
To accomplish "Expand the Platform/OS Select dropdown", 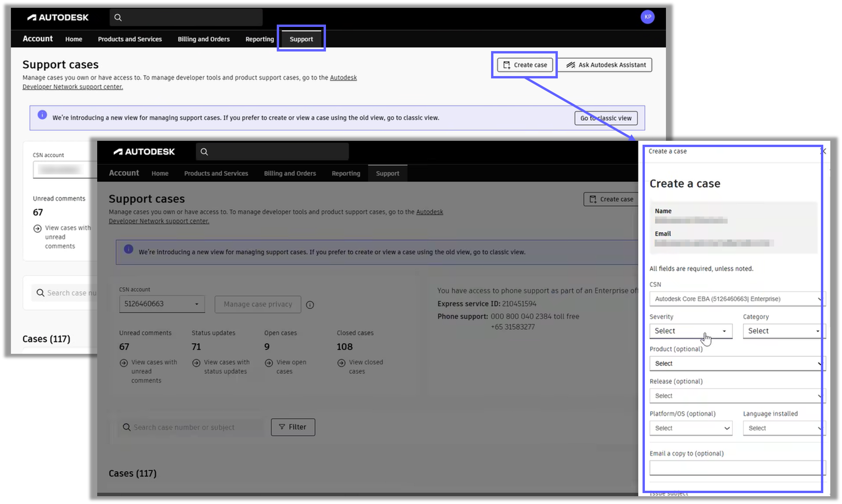I will pos(691,428).
